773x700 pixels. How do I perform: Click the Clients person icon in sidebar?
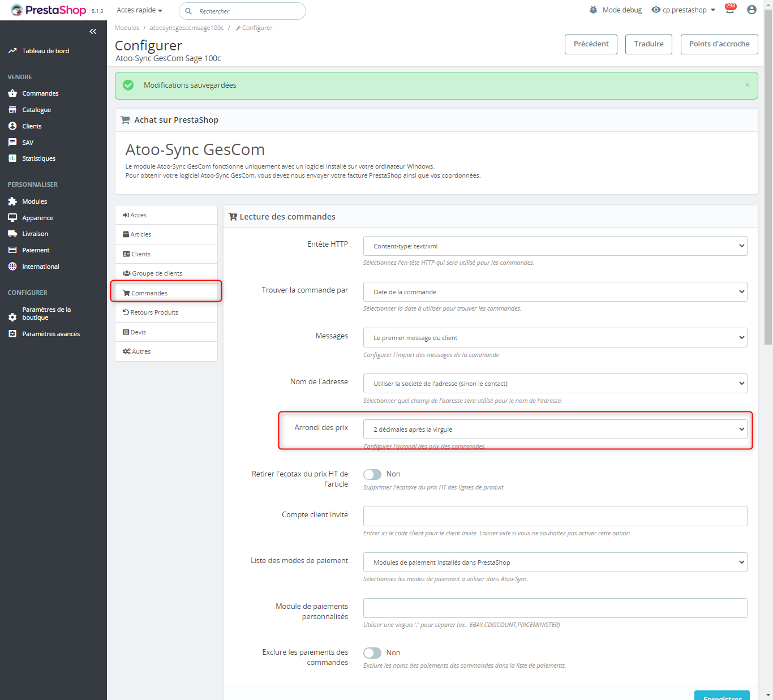click(12, 126)
